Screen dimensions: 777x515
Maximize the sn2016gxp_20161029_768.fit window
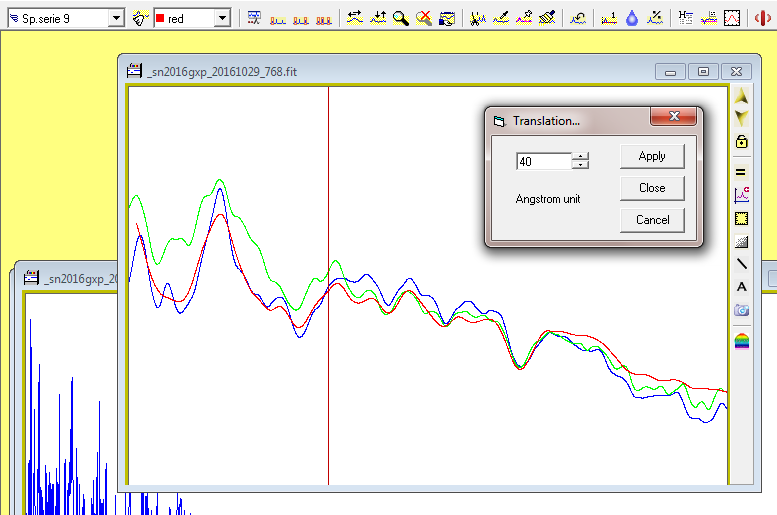pos(703,72)
